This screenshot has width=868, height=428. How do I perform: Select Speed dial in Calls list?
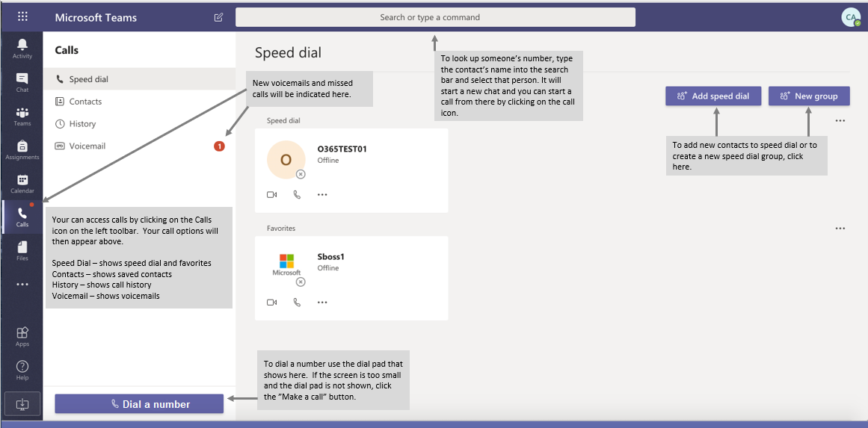click(x=139, y=79)
